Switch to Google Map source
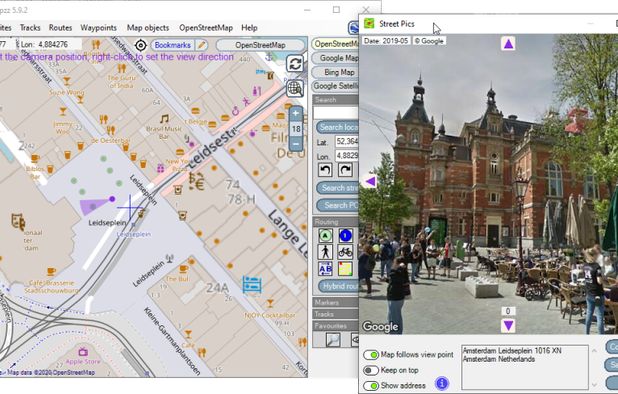The width and height of the screenshot is (618, 394). coord(336,58)
